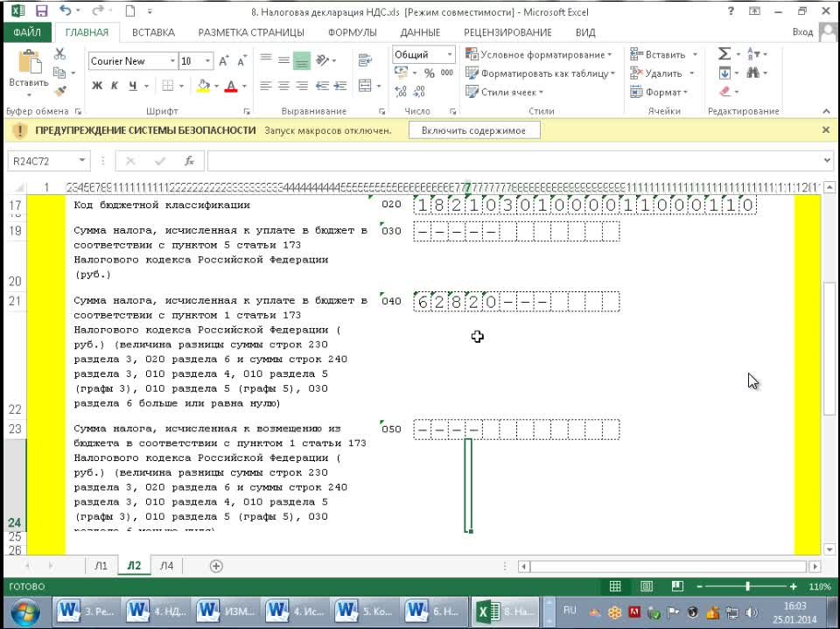Click the Включить содержимое button
The image size is (840, 629).
(473, 130)
